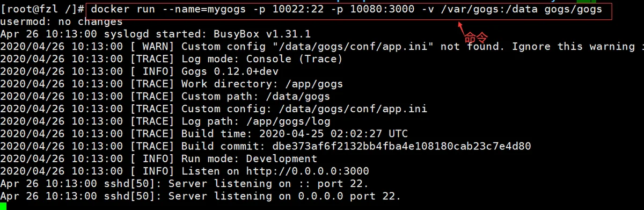The height and width of the screenshot is (210, 644).
Task: Click the red 命令 annotation label
Action: click(x=475, y=37)
